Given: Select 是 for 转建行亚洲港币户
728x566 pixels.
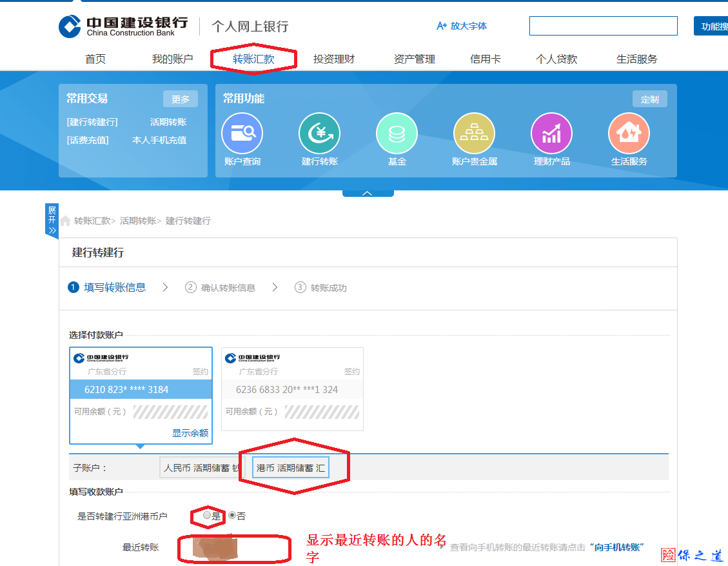Looking at the screenshot, I should 207,516.
